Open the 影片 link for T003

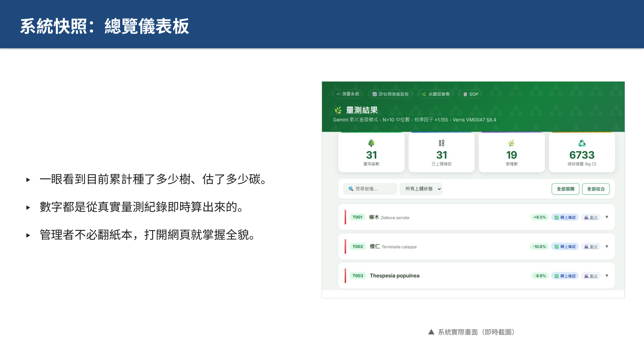coord(591,276)
